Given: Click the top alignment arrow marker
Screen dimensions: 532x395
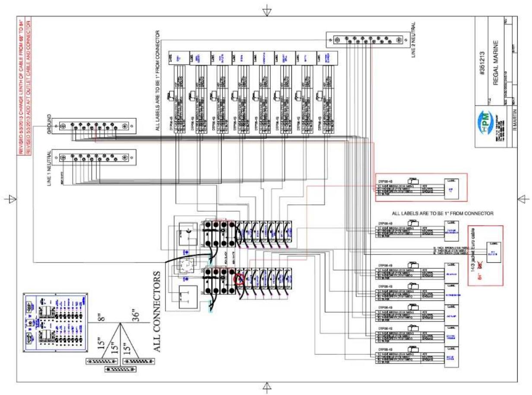Looking at the screenshot, I should point(268,10).
